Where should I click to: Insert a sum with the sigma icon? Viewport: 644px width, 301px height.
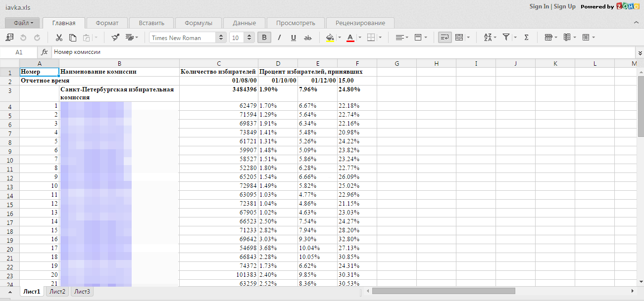(526, 38)
